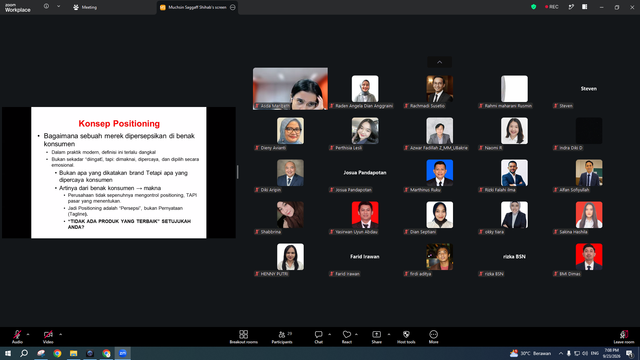Screen dimensions: 640x360
Task: Expand reactions options arrow
Action: coord(356,334)
